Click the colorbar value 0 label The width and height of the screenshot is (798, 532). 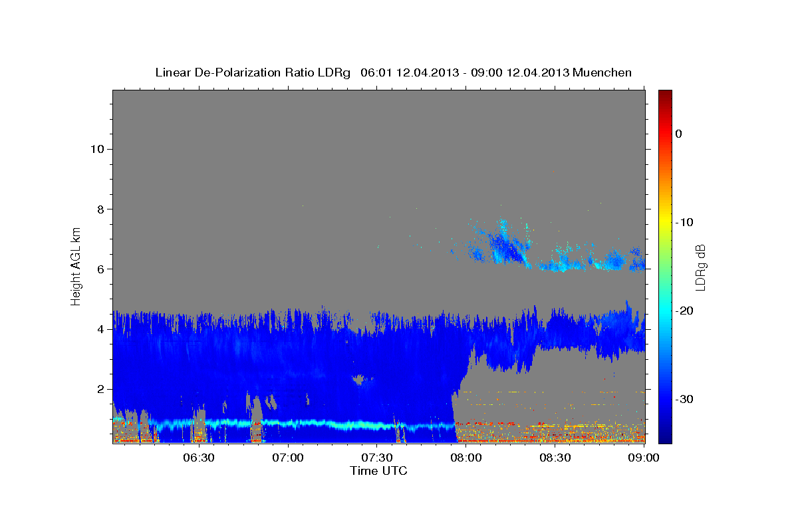[679, 134]
